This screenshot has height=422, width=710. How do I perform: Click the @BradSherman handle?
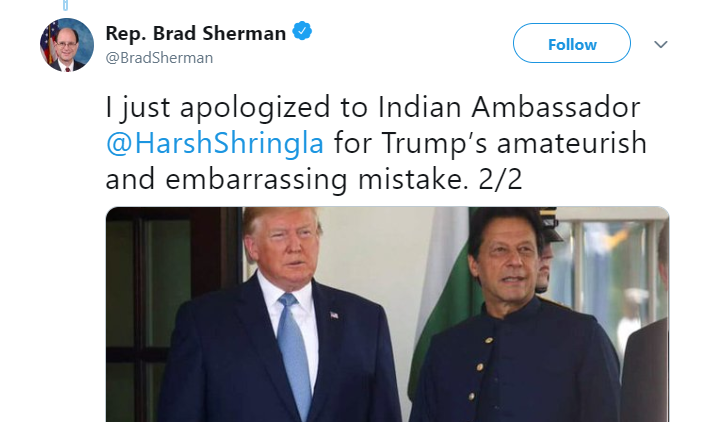tap(159, 58)
